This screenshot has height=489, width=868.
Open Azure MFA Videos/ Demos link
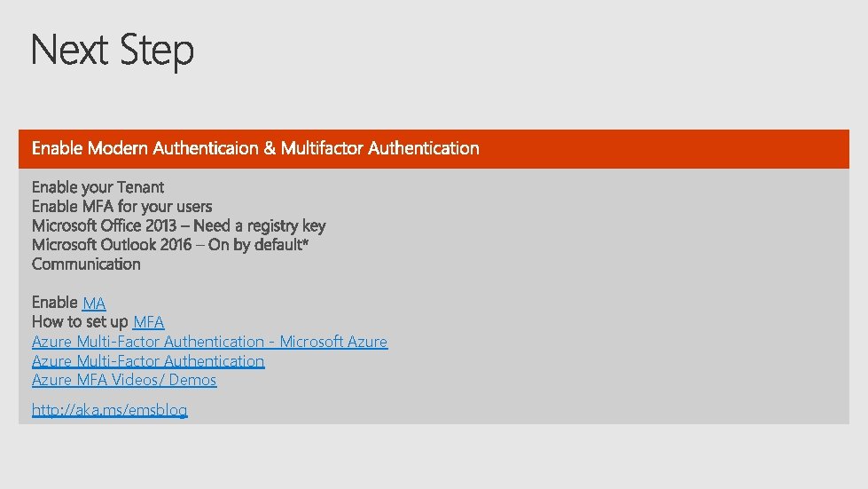point(124,380)
